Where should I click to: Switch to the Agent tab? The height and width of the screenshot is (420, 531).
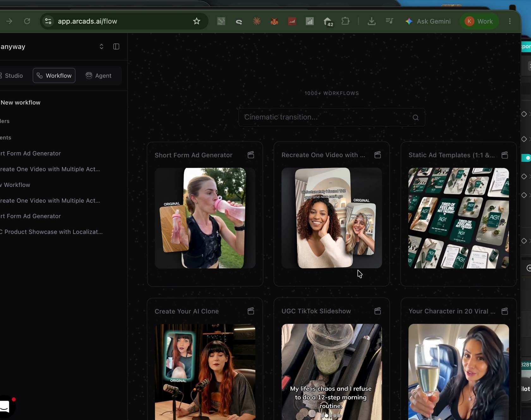pyautogui.click(x=99, y=76)
